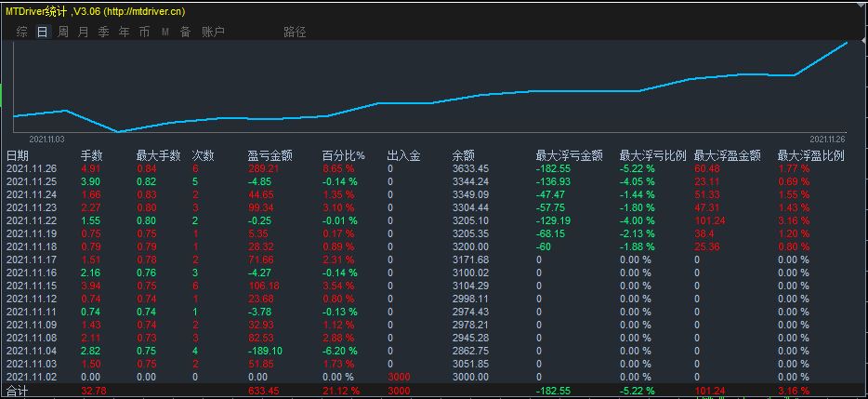Select the 2021.11.12 date cell

pos(32,299)
